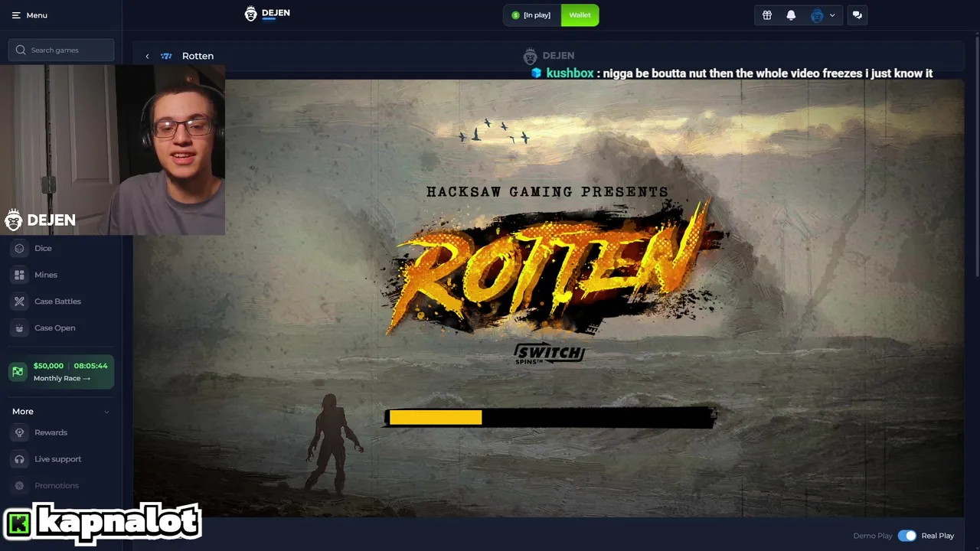Click the Case Battles swords icon

(x=19, y=302)
